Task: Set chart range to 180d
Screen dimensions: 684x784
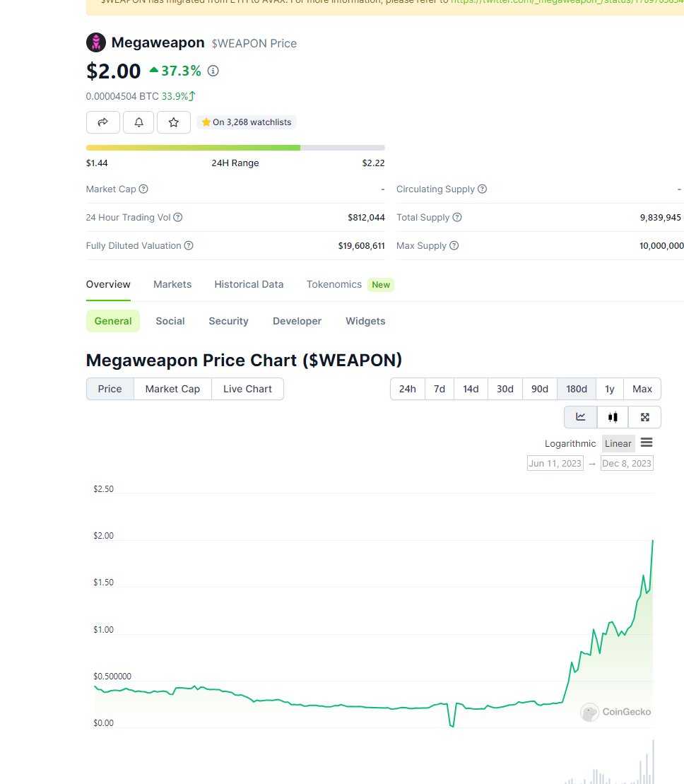Action: [x=577, y=389]
